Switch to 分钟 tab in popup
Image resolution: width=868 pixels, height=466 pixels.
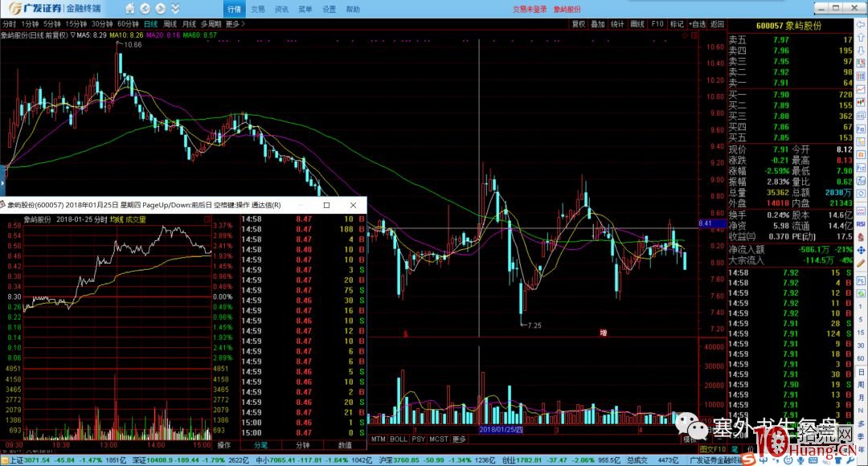tap(303, 445)
